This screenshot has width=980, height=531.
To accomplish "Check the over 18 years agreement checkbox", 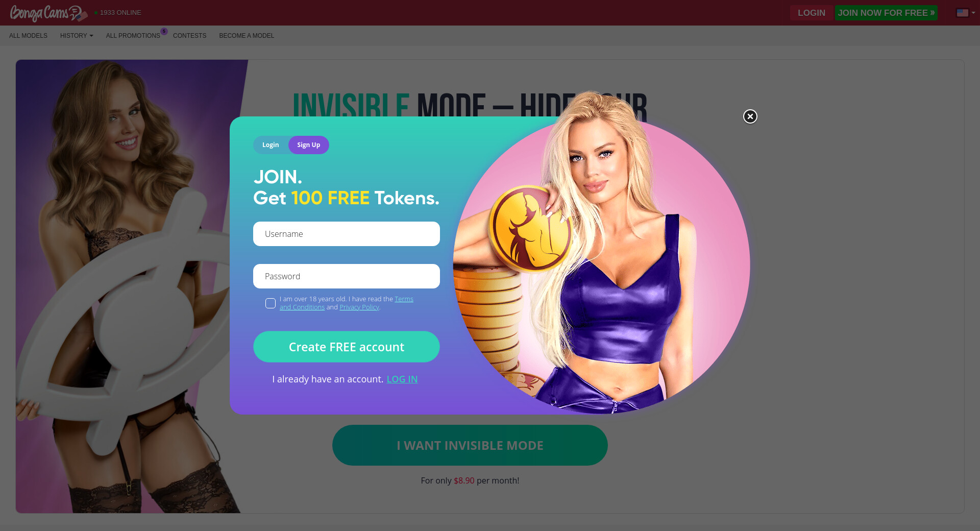I will (271, 303).
